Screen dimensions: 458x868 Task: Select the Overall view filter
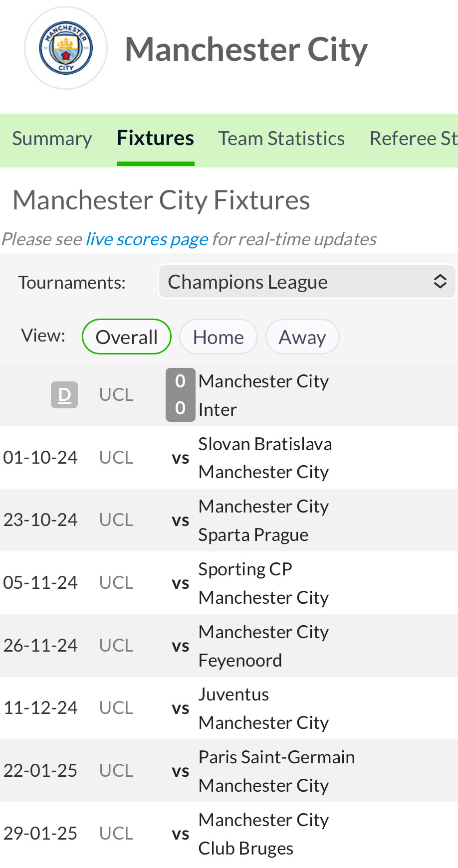tap(127, 337)
